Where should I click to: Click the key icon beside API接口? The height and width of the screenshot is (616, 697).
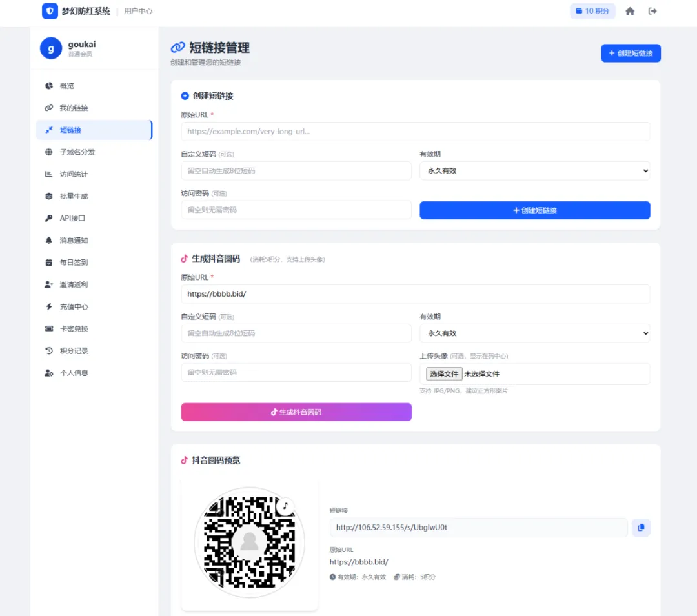pos(49,218)
